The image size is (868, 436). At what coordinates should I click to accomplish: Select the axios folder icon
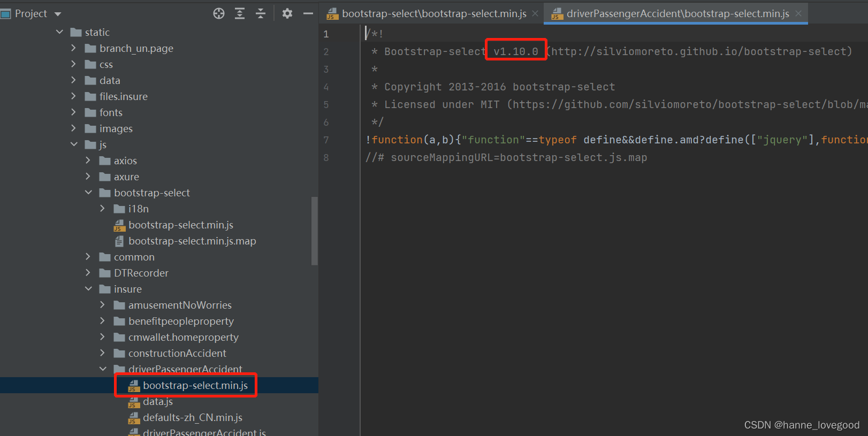tap(105, 160)
